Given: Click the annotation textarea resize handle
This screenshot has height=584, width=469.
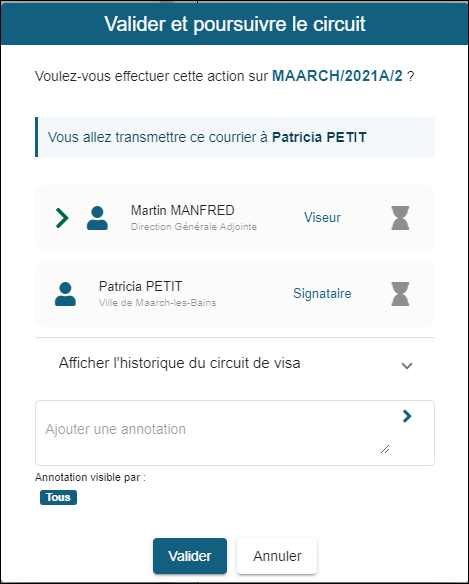Looking at the screenshot, I should (385, 449).
